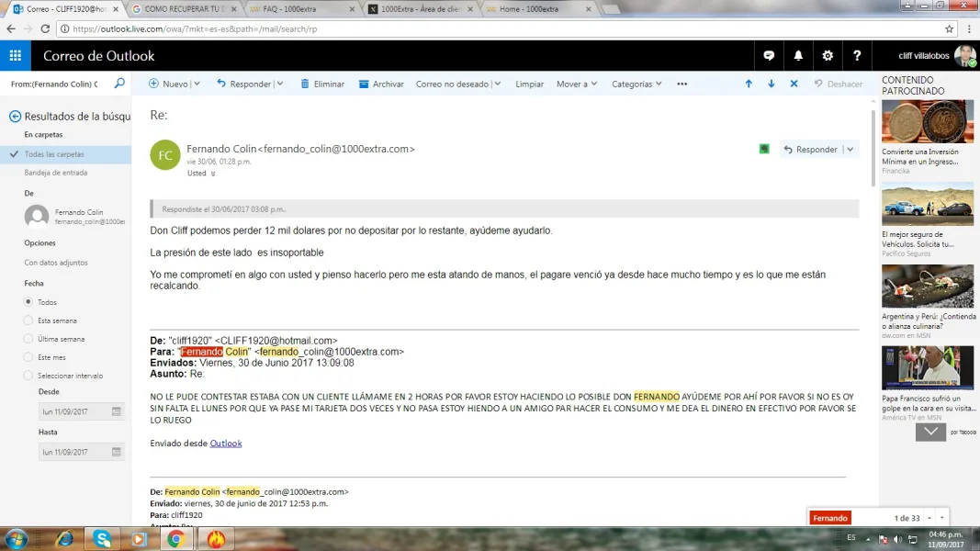Open Chrome from taskbar
980x551 pixels.
pyautogui.click(x=175, y=538)
